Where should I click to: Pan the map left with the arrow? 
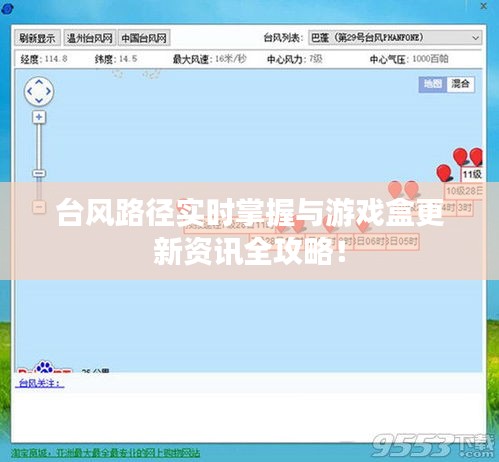(x=30, y=91)
